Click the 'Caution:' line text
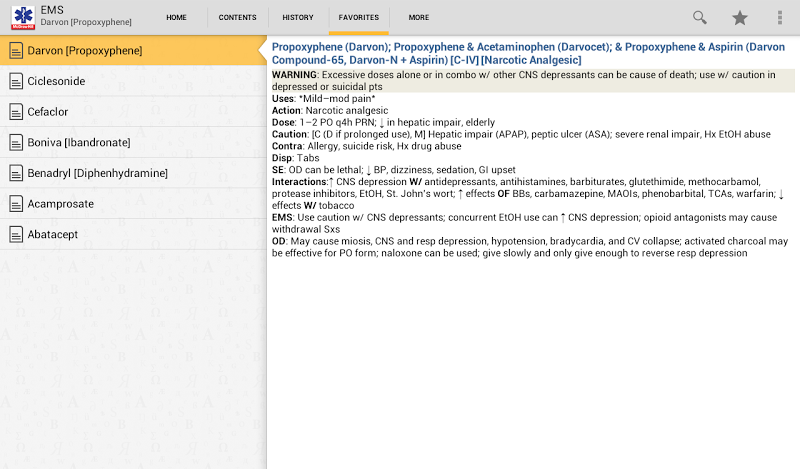 coord(521,134)
